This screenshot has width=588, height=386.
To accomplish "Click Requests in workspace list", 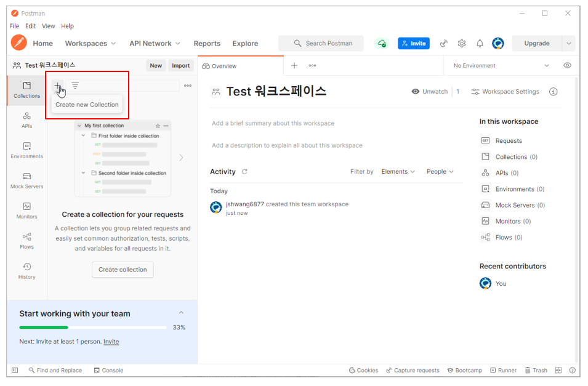I will (x=502, y=141).
